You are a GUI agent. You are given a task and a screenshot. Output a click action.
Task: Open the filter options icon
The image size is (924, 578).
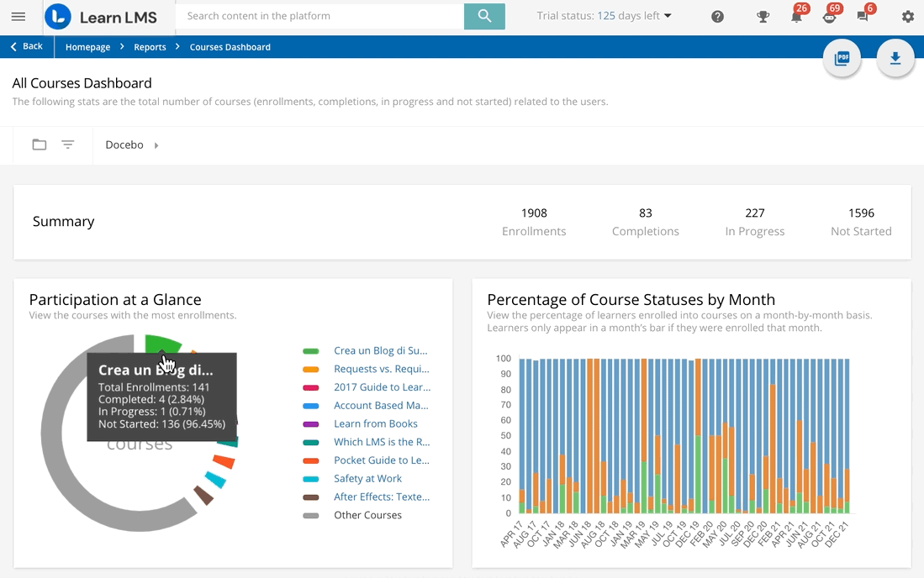68,144
